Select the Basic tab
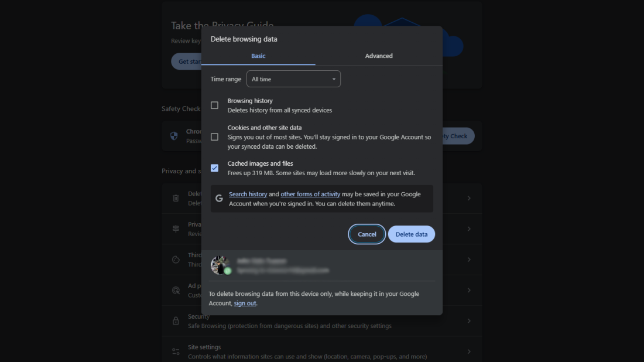This screenshot has height=362, width=644. 258,56
